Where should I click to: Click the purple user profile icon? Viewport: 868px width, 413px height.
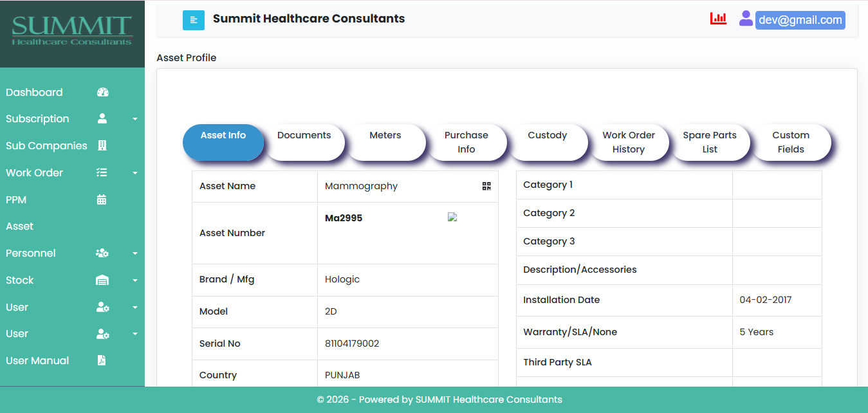(746, 18)
